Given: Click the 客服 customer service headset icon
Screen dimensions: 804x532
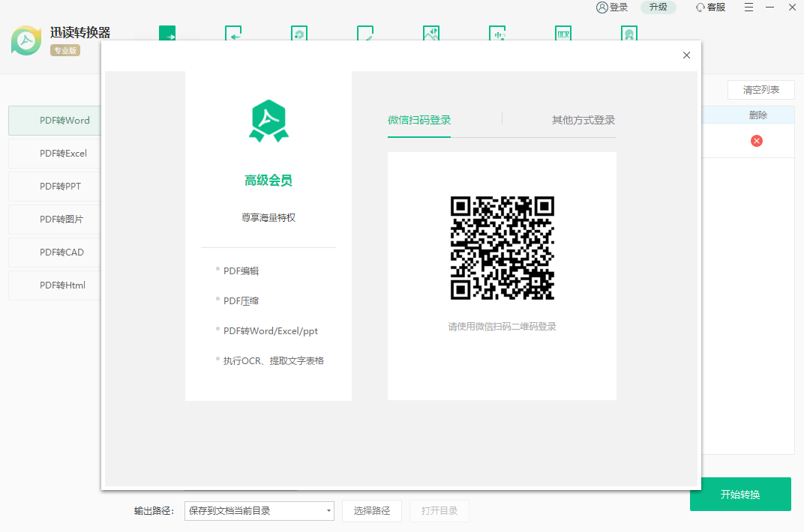Looking at the screenshot, I should (700, 7).
